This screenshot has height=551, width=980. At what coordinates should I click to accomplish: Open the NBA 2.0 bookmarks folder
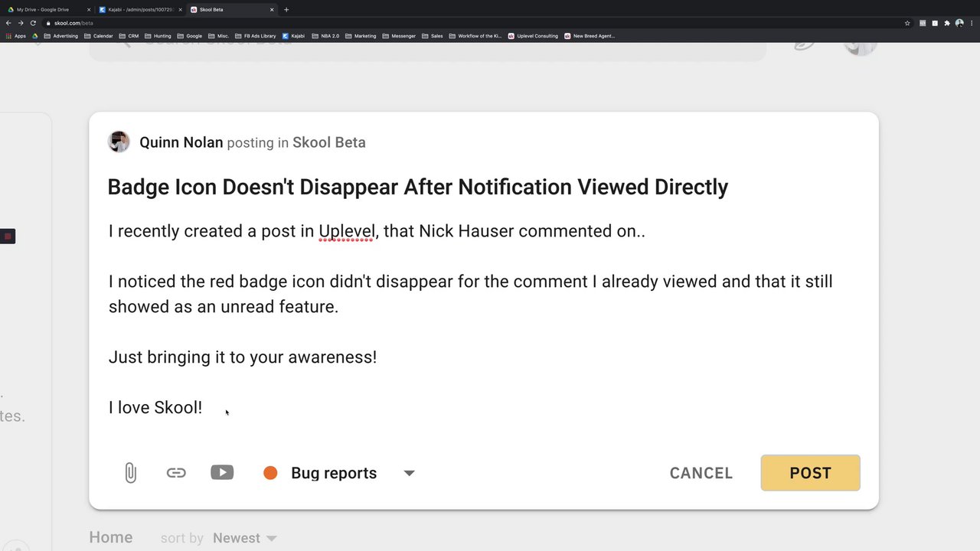(x=325, y=36)
